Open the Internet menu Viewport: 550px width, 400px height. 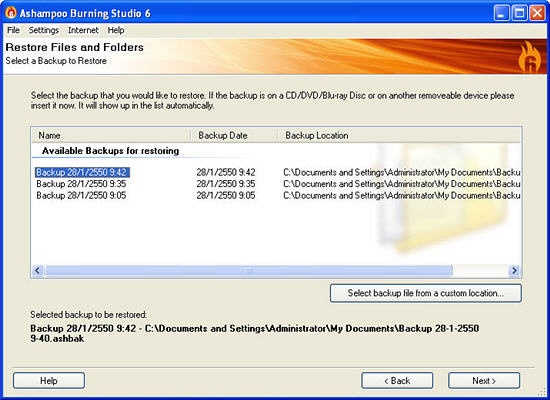(83, 31)
